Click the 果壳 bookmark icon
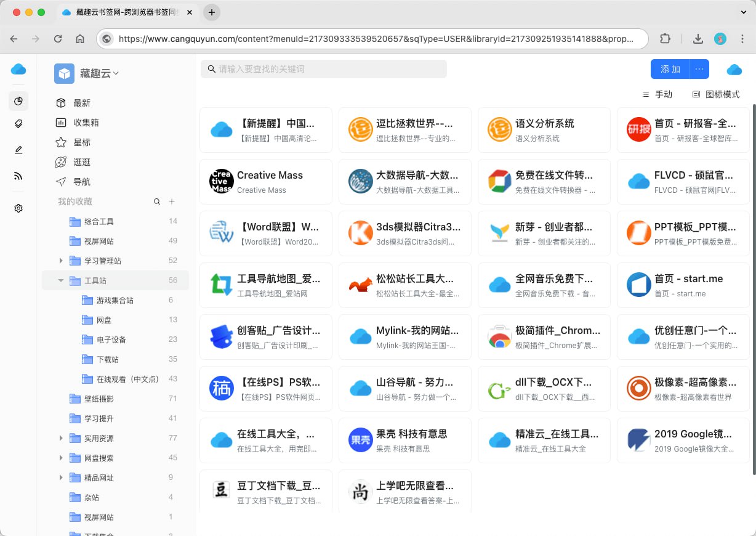Viewport: 756px width, 536px height. 361,440
